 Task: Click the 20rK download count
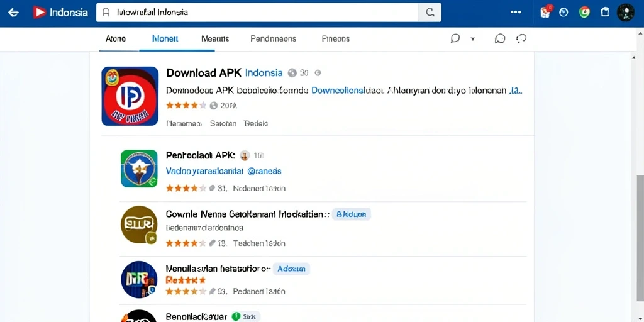[x=229, y=106]
